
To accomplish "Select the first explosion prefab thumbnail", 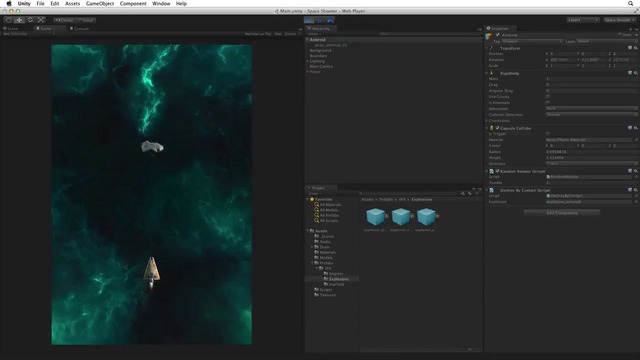I will pos(375,217).
